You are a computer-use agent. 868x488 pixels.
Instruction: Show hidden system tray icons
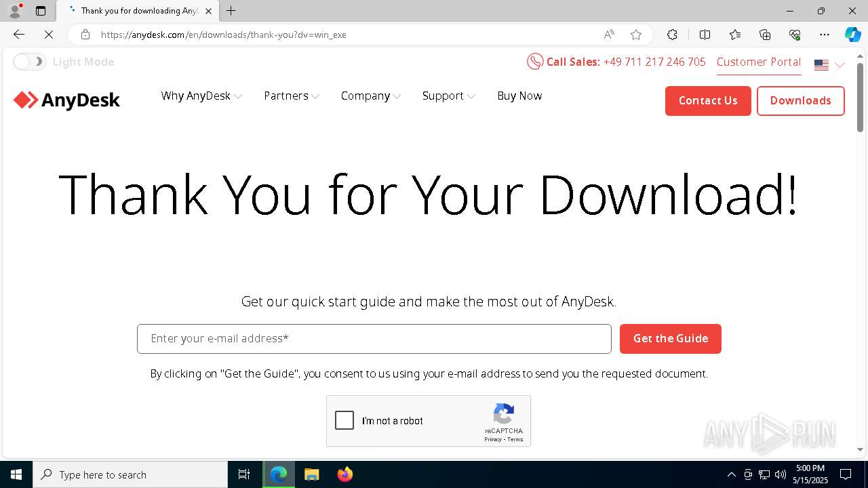pos(731,474)
